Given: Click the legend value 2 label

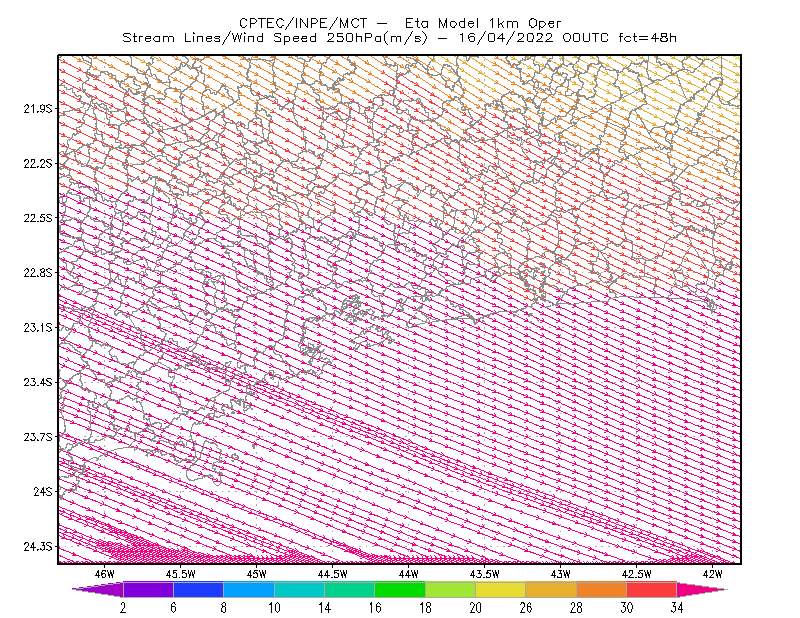Looking at the screenshot, I should (x=123, y=608).
